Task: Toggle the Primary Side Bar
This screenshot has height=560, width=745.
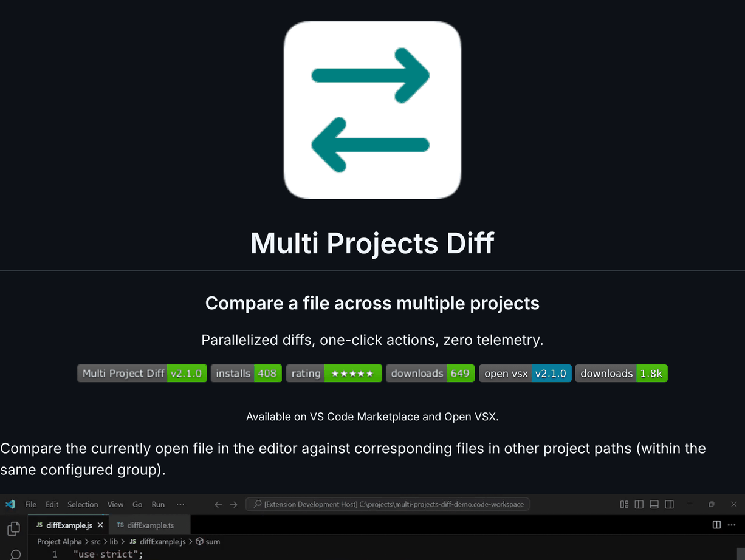Action: click(639, 504)
